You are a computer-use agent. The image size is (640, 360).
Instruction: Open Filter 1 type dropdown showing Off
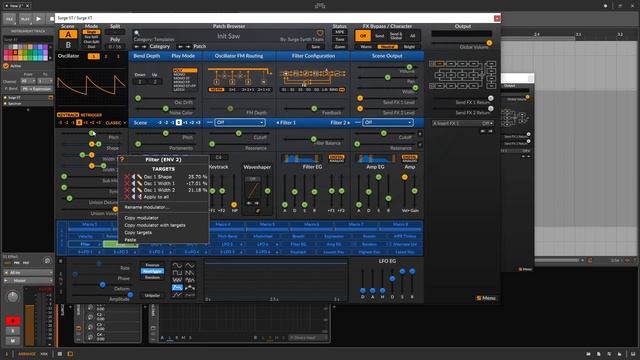click(x=240, y=122)
